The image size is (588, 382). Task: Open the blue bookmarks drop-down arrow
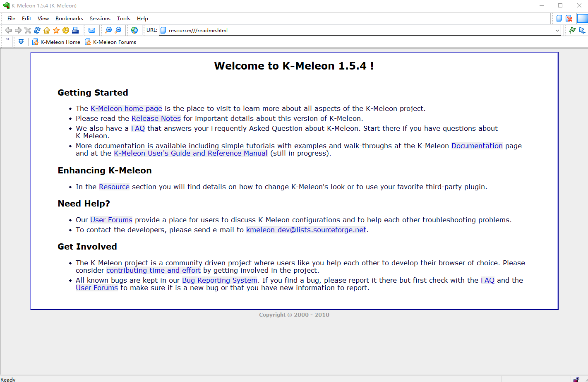[21, 42]
